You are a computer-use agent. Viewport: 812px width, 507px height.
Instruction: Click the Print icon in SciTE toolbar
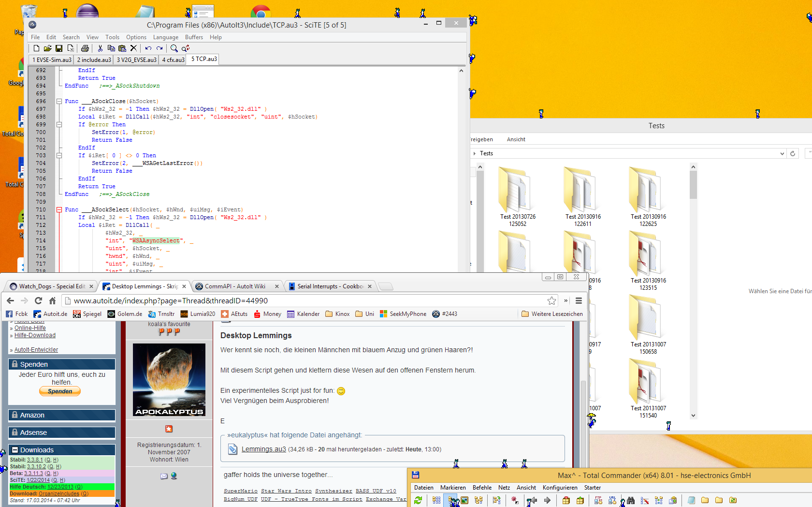tap(85, 48)
